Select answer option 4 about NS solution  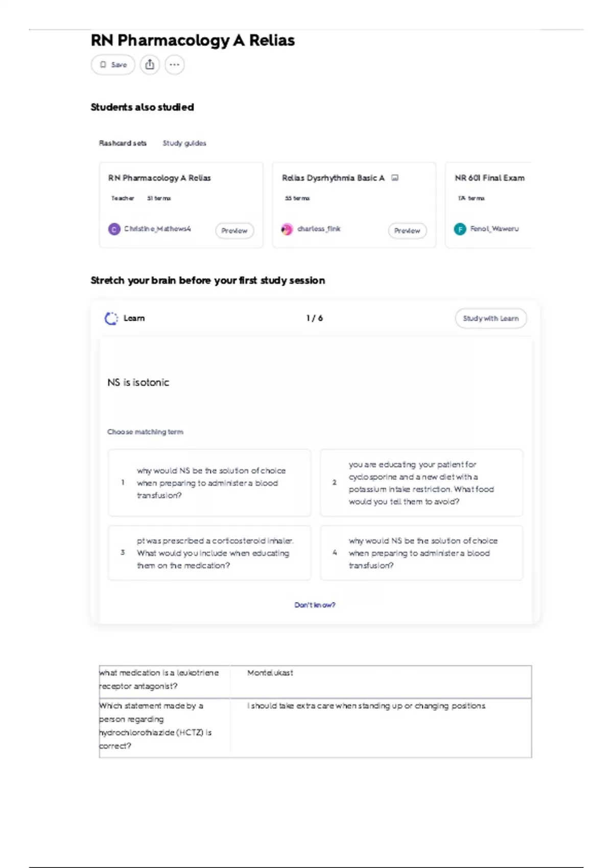(x=421, y=553)
